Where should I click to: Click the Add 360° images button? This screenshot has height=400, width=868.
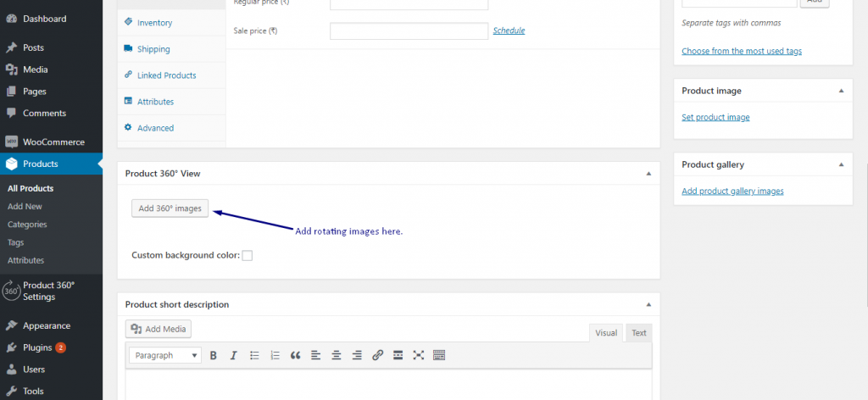[x=170, y=208]
